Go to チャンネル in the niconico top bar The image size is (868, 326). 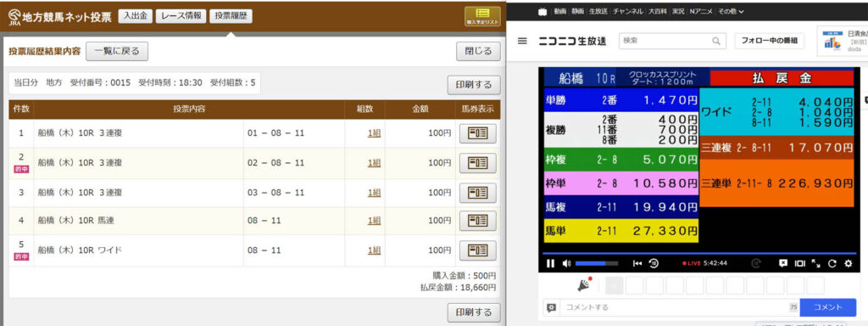(x=628, y=11)
